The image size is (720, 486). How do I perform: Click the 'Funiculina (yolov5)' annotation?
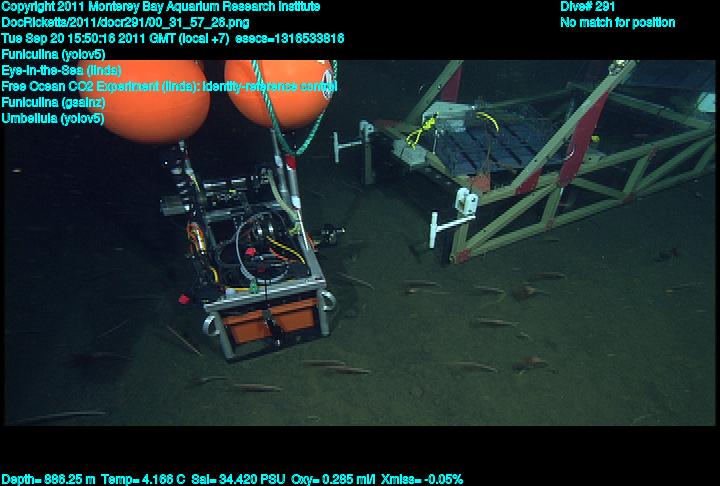point(53,54)
